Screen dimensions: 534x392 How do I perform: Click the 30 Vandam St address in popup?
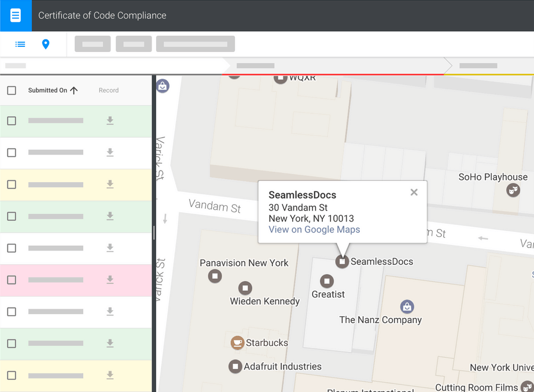pyautogui.click(x=298, y=208)
